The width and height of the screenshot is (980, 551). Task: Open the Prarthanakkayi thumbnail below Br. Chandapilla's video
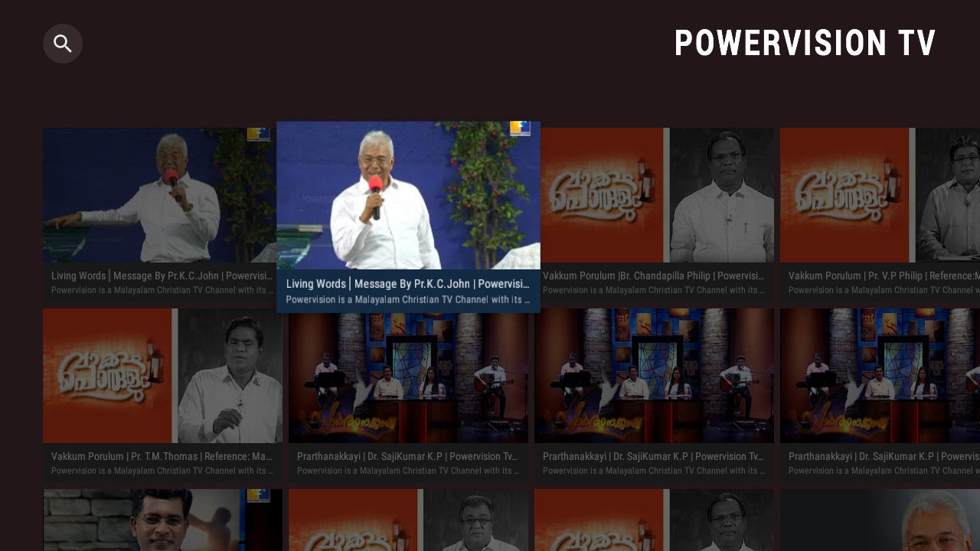pyautogui.click(x=655, y=375)
